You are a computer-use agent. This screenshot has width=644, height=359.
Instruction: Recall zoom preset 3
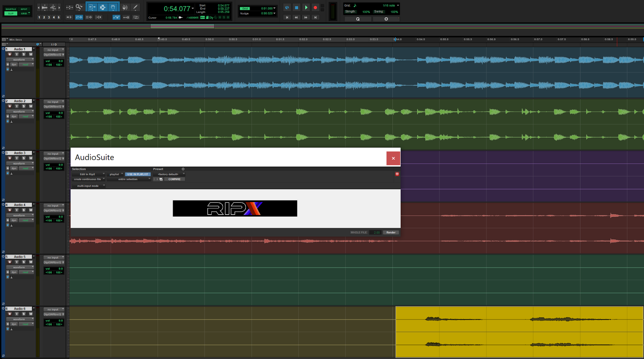[x=49, y=17]
